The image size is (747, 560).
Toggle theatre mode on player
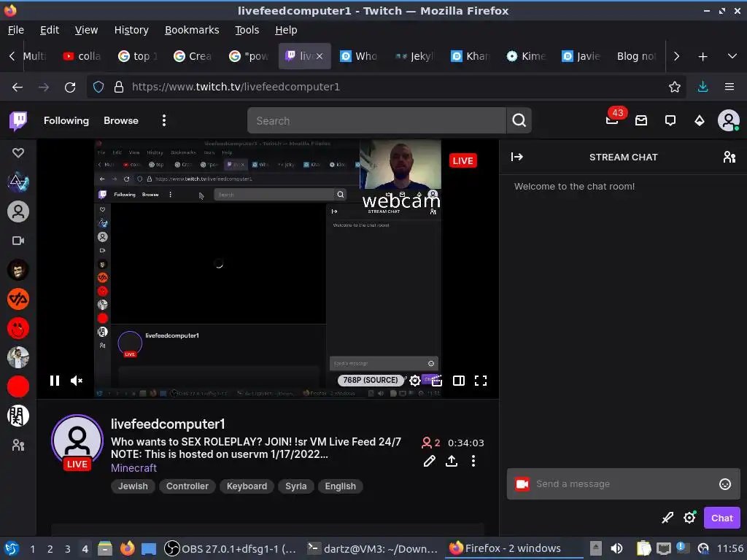[459, 381]
